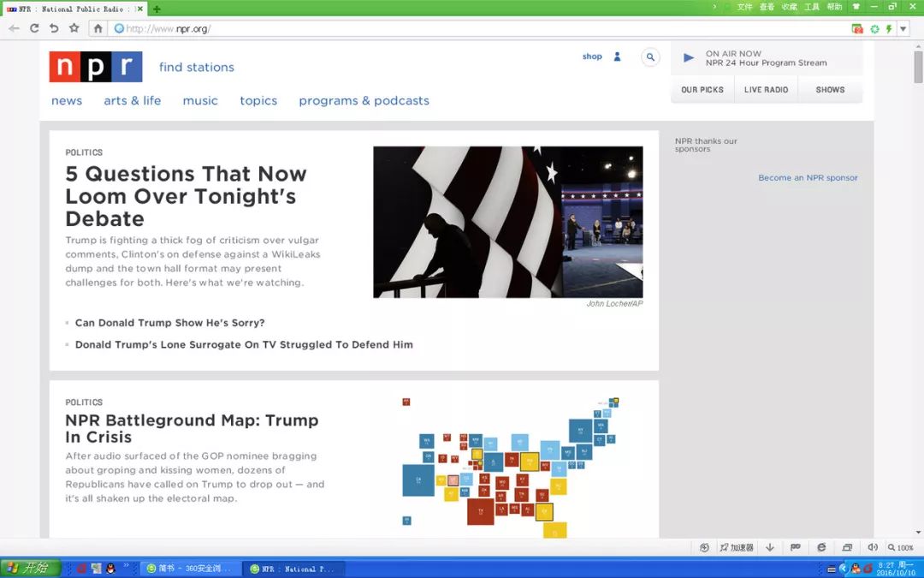
Task: Click the green lightning speed-mode icon
Action: (x=889, y=28)
